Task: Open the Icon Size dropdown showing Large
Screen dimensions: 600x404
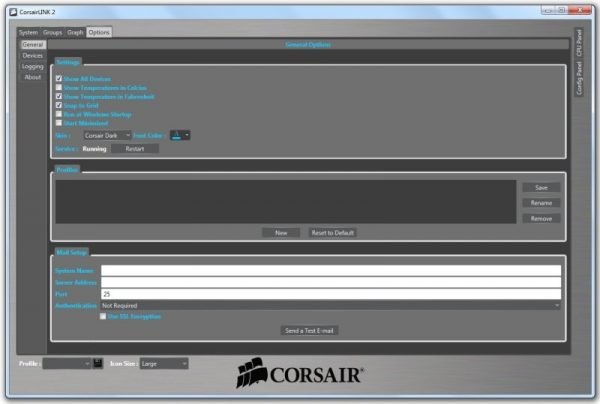Action: (164, 363)
